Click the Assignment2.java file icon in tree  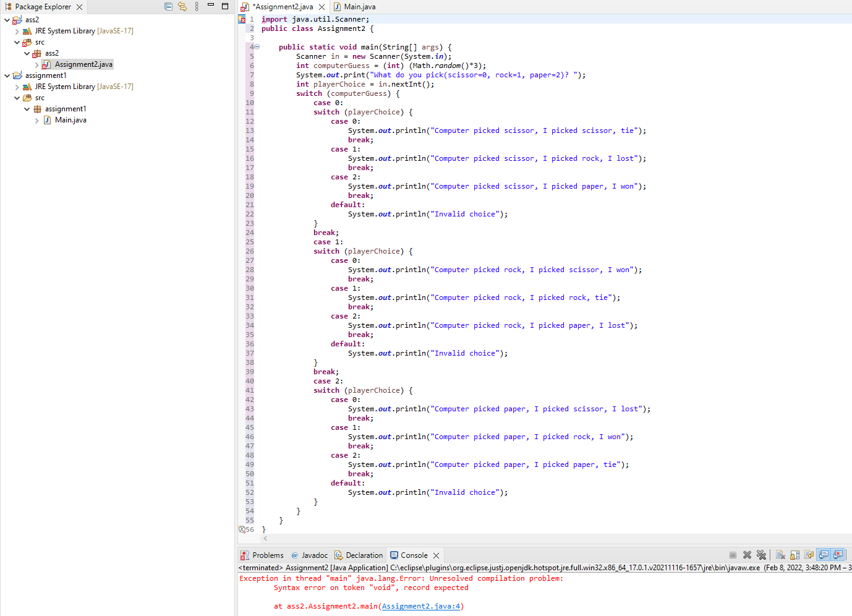coord(47,64)
